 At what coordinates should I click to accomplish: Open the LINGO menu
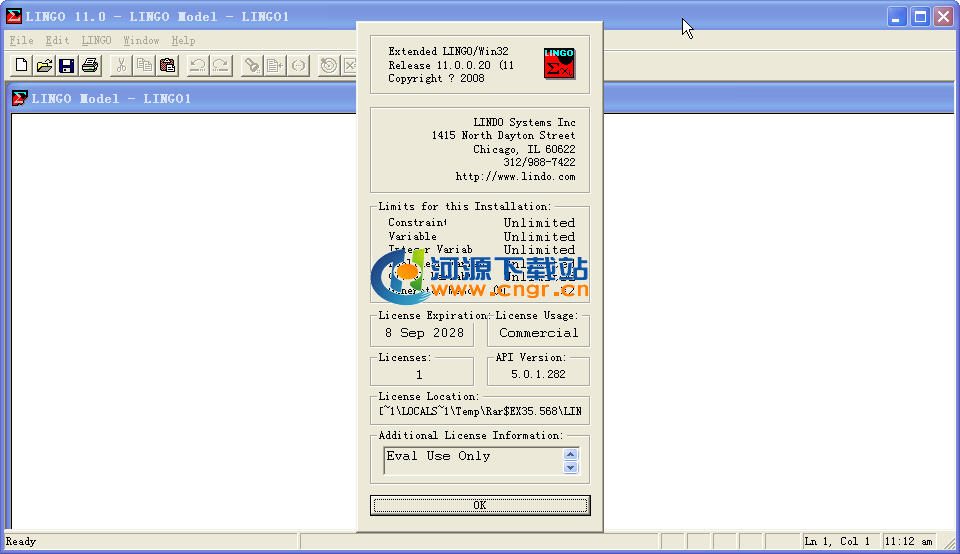tap(97, 41)
